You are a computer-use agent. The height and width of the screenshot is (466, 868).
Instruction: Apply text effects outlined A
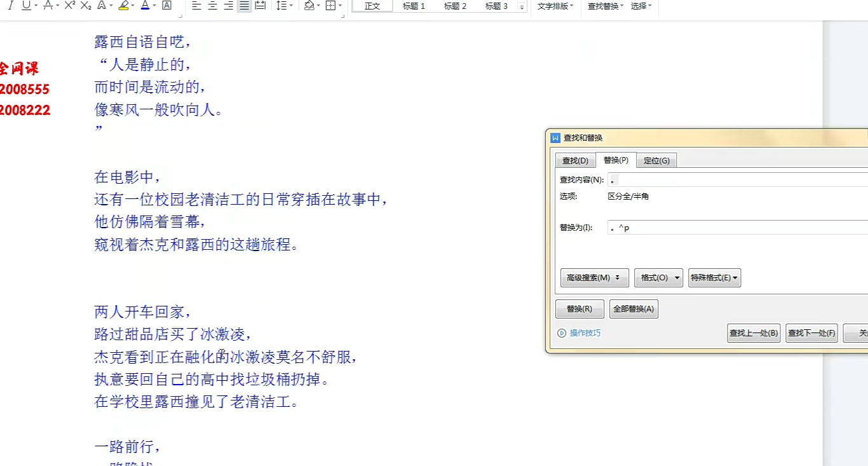click(101, 6)
